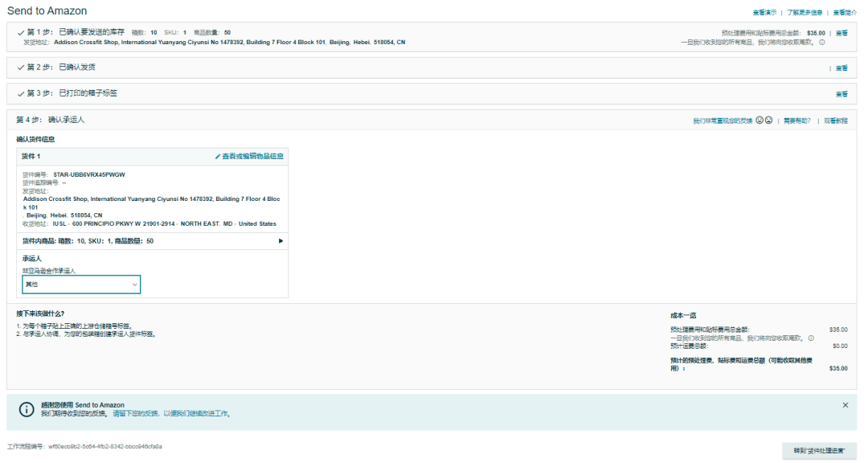Screen dimensions: 868x463
Task: Click the happy face feedback icon
Action: coord(759,121)
